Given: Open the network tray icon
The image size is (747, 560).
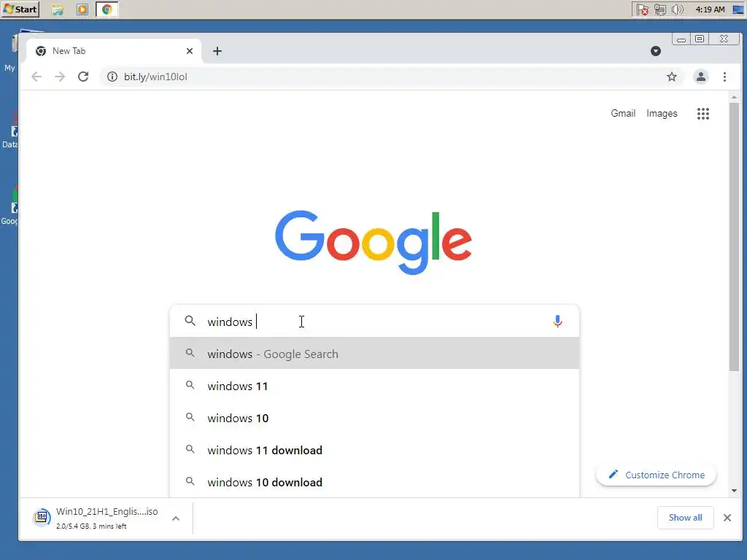Looking at the screenshot, I should point(659,9).
